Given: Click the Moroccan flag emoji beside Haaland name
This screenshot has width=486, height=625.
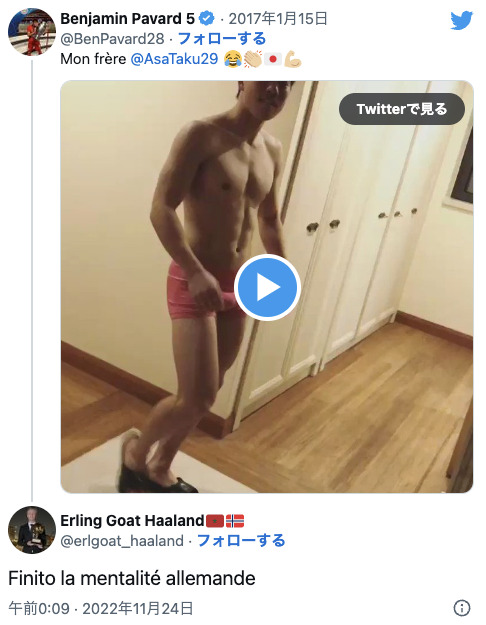Looking at the screenshot, I should click(x=215, y=521).
